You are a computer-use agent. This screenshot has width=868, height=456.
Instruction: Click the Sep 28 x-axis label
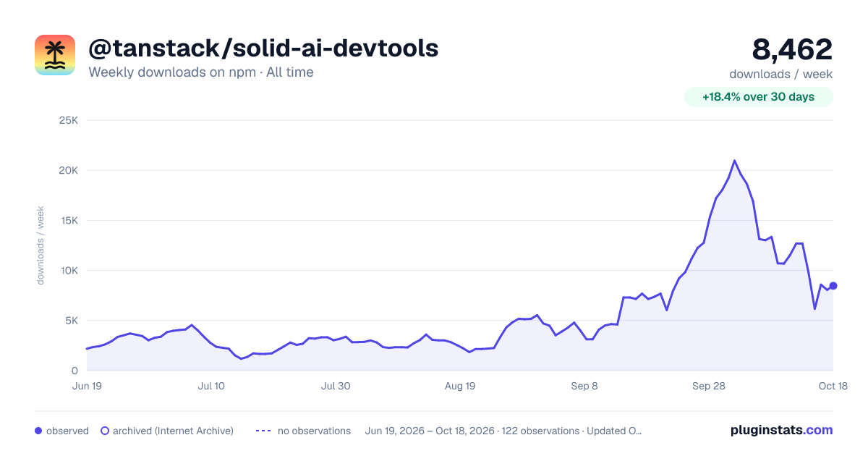(709, 386)
